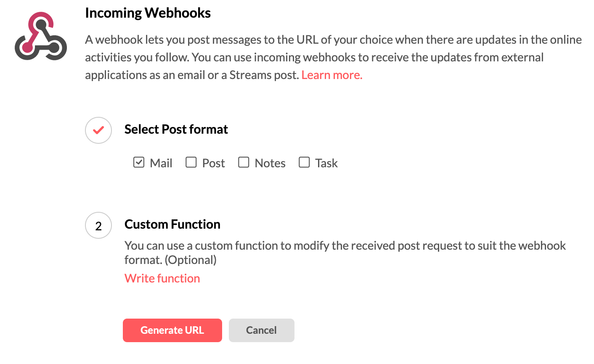
Task: Click the Select Post format heading
Action: pos(176,129)
